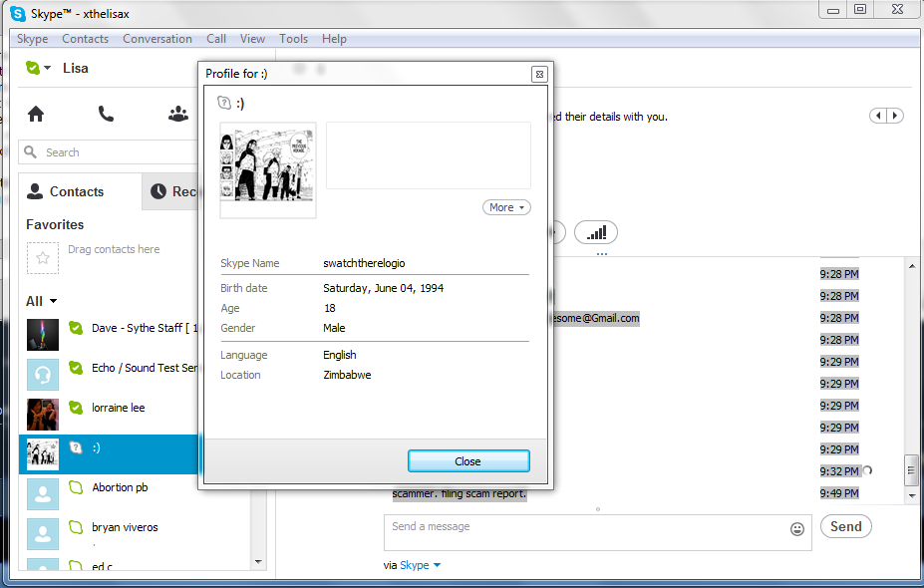
Task: Click status icon next to bryan viveros
Action: pos(76,527)
